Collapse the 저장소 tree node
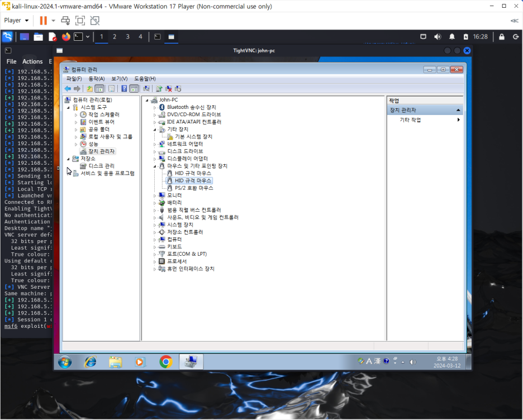The height and width of the screenshot is (420, 523). point(68,159)
